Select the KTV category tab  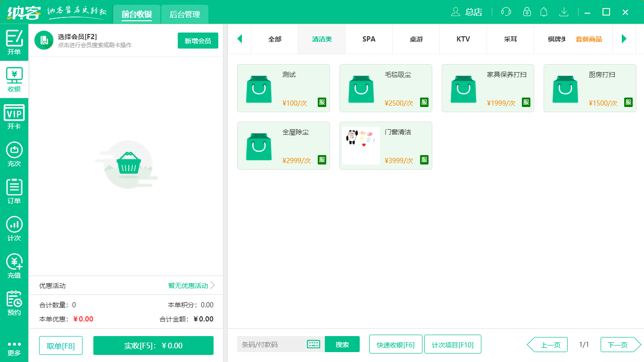463,39
